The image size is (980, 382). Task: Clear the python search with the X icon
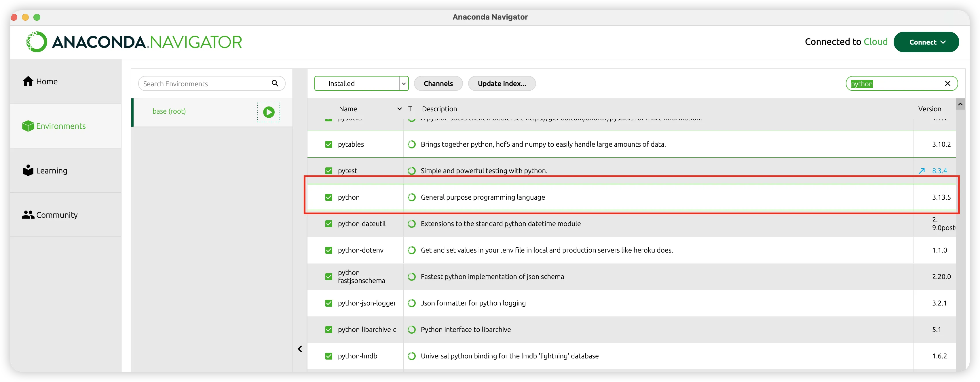click(x=947, y=84)
